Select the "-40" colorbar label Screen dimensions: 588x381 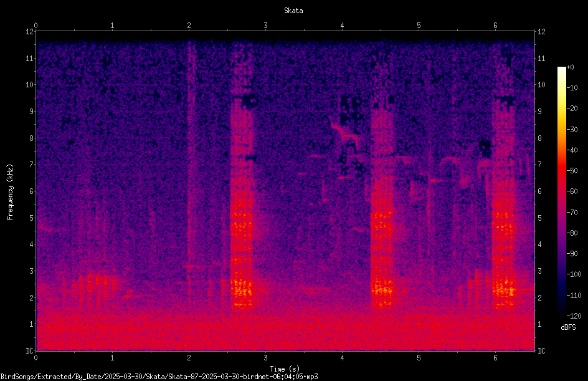coord(572,150)
